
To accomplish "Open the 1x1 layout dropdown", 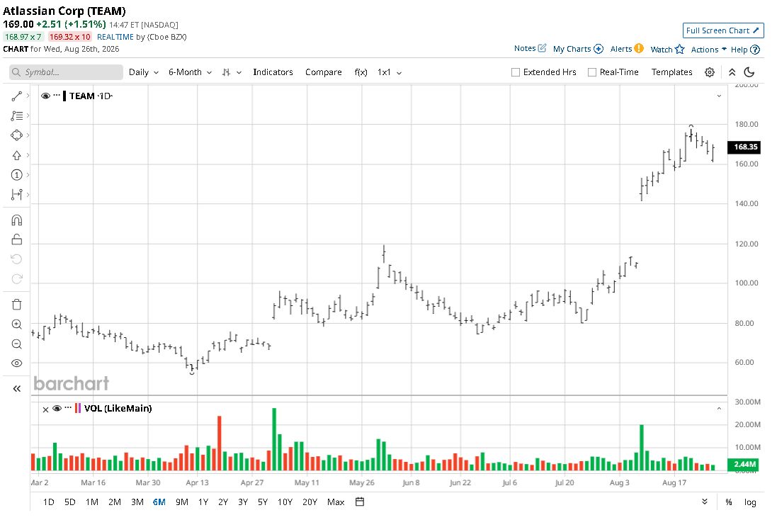I will coord(390,72).
